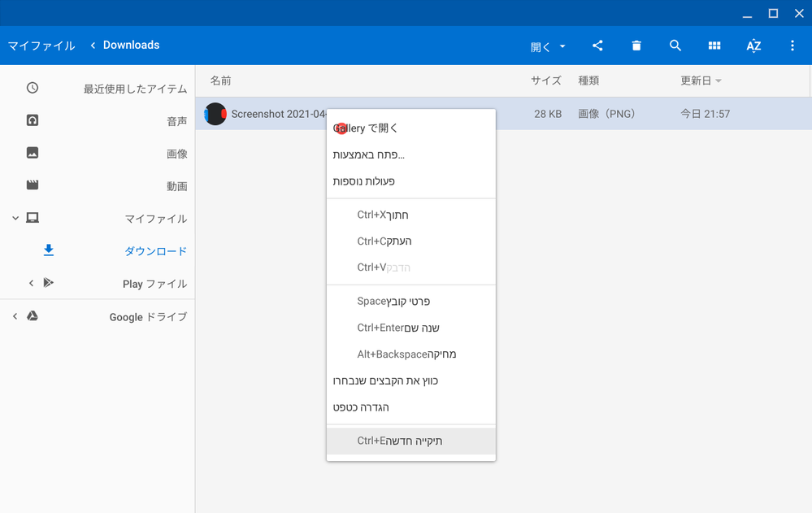The image size is (812, 513).
Task: Click the share icon in toolbar
Action: pyautogui.click(x=597, y=46)
